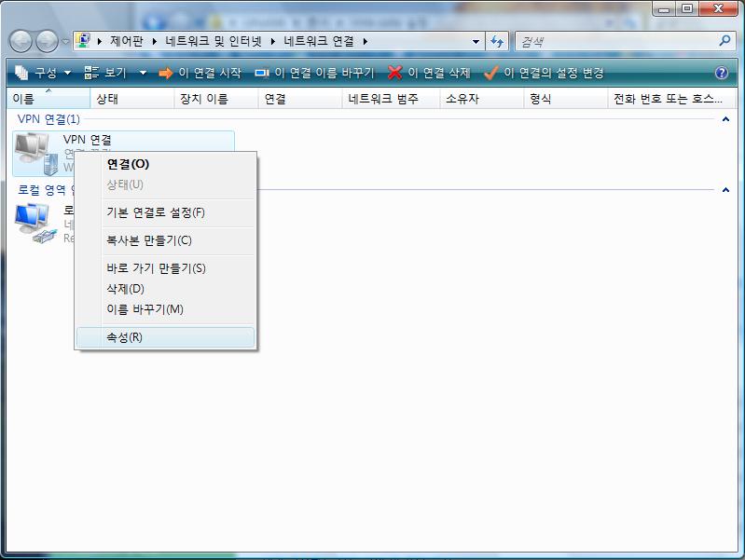Image resolution: width=745 pixels, height=560 pixels.
Task: Open the 보기 views dropdown arrow
Action: pos(143,73)
